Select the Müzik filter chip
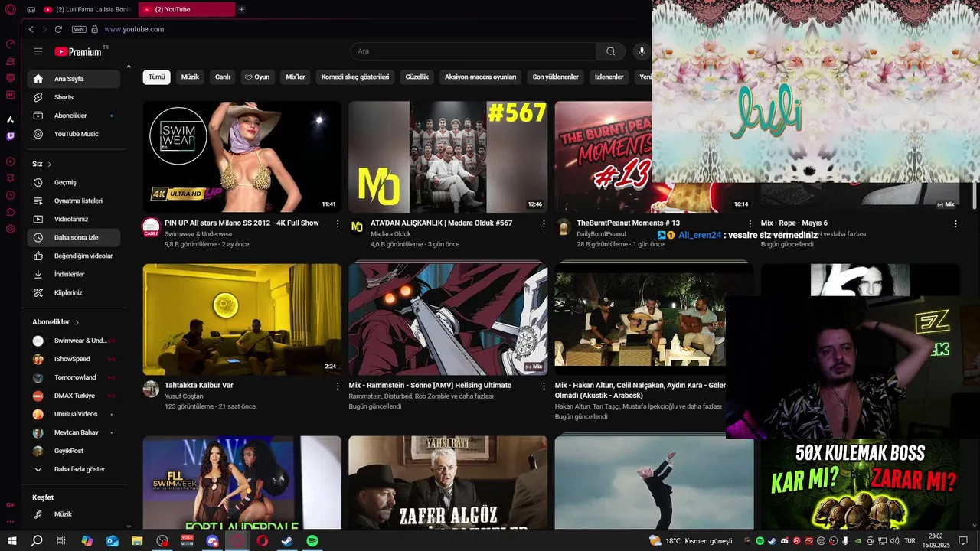980x551 pixels. pos(190,77)
